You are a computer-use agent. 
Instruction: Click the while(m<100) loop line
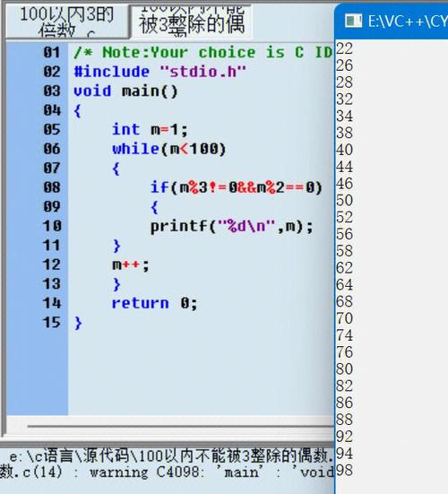pos(169,149)
